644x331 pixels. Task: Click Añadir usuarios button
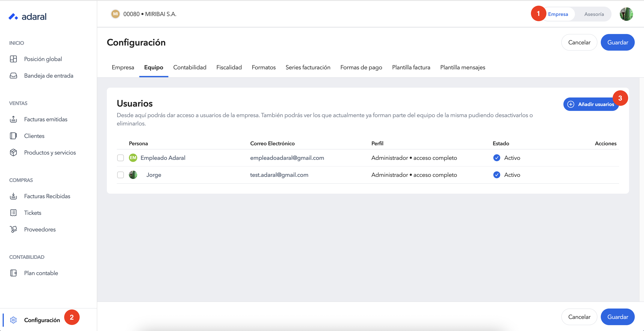pos(591,104)
